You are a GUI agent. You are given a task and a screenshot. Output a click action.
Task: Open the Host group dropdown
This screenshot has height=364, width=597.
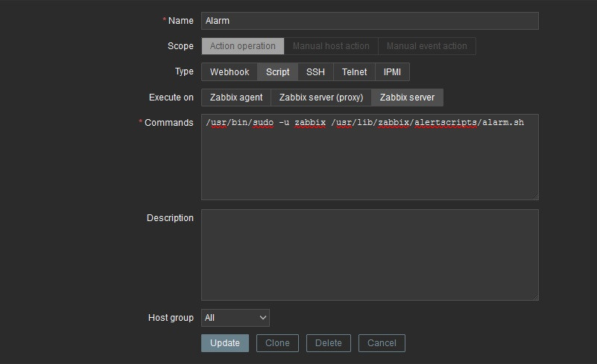236,318
